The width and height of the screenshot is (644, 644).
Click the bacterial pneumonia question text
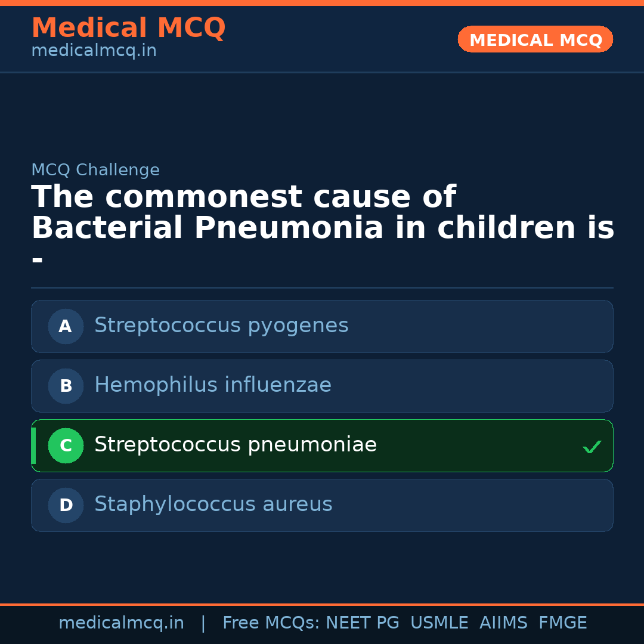[322, 213]
